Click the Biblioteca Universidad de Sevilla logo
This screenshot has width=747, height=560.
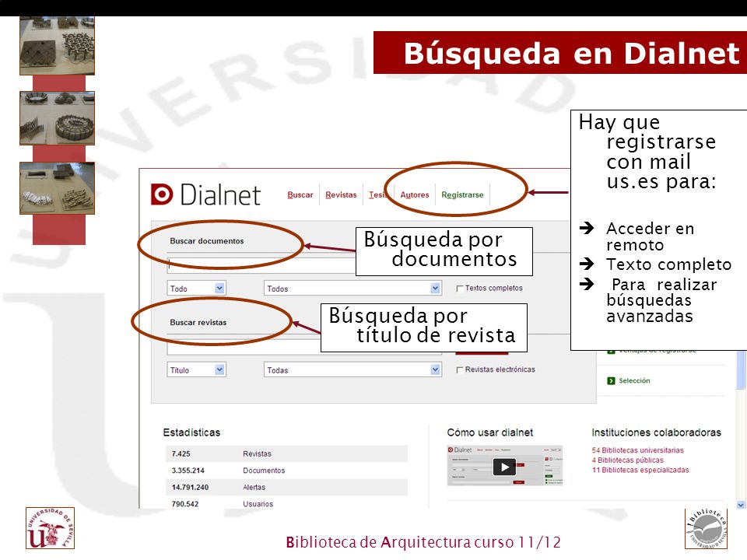tap(706, 529)
